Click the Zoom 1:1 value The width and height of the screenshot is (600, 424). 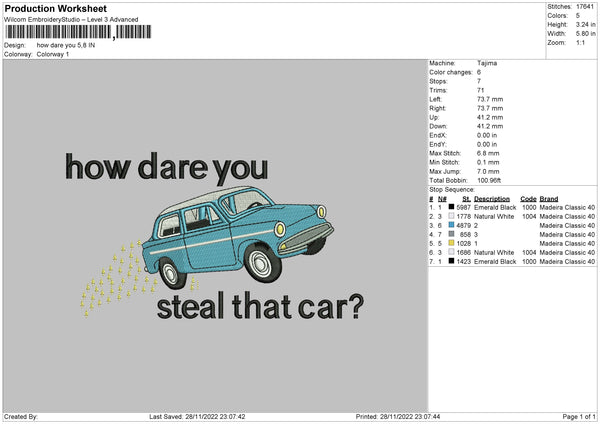point(579,43)
